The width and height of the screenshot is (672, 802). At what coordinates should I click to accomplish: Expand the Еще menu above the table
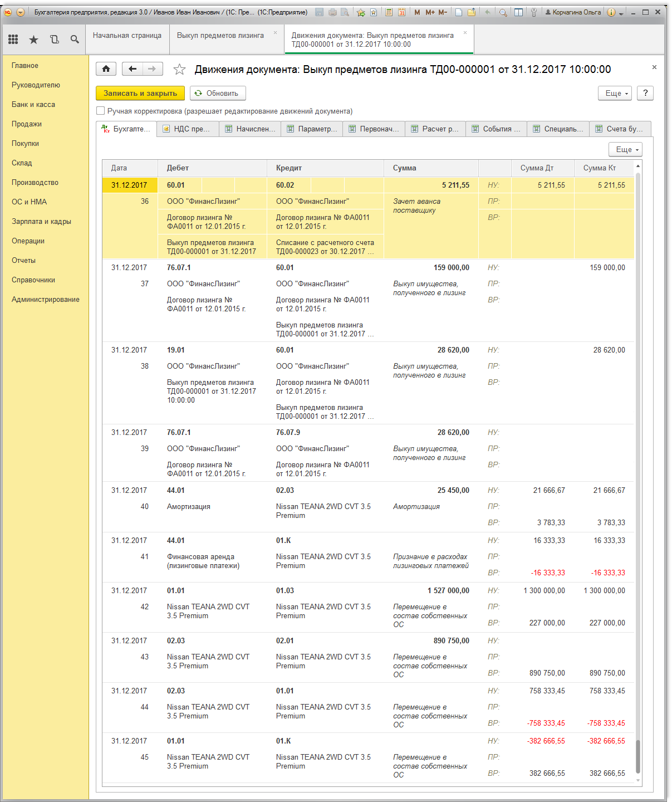click(x=626, y=149)
